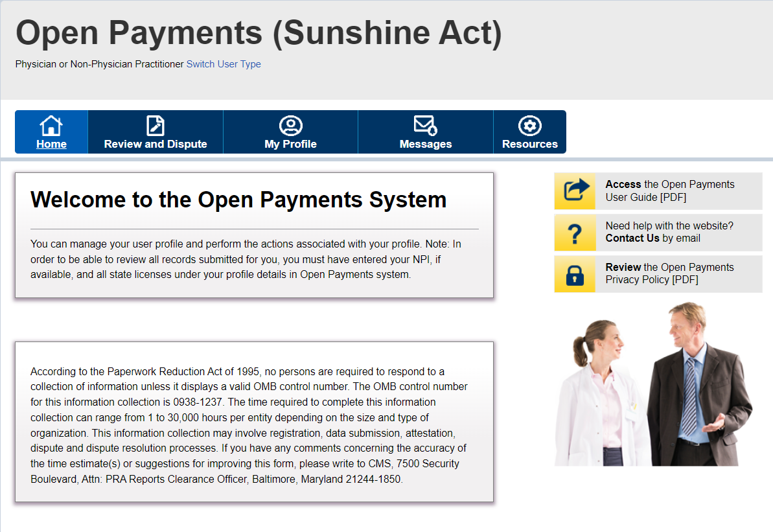773x532 pixels.
Task: Click the Resources gear icon
Action: click(x=530, y=125)
